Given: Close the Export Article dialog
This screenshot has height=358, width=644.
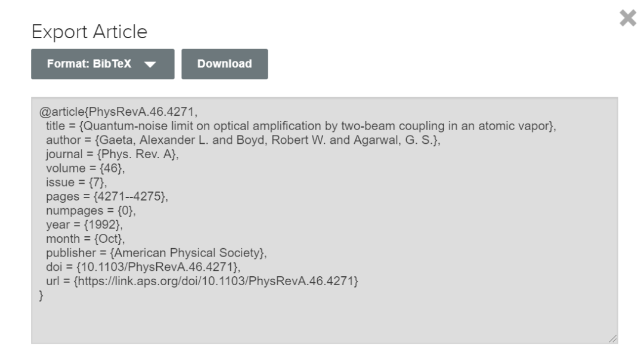Looking at the screenshot, I should (628, 18).
